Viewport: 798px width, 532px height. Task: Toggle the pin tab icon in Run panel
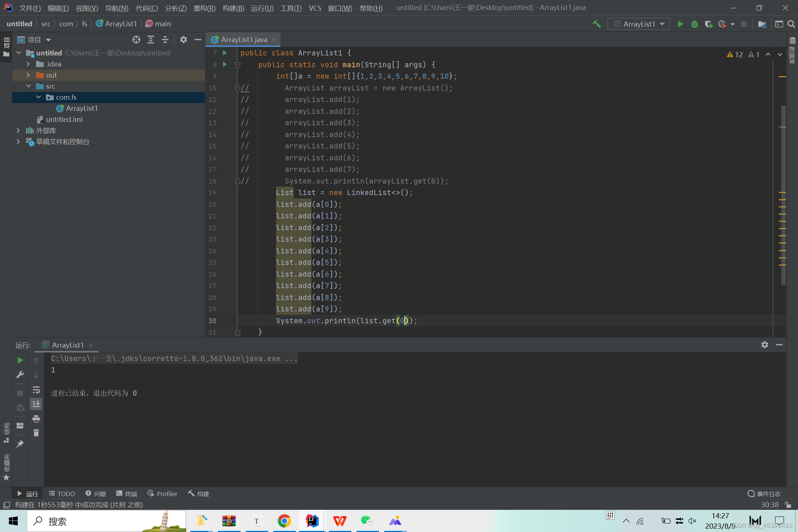[20, 444]
